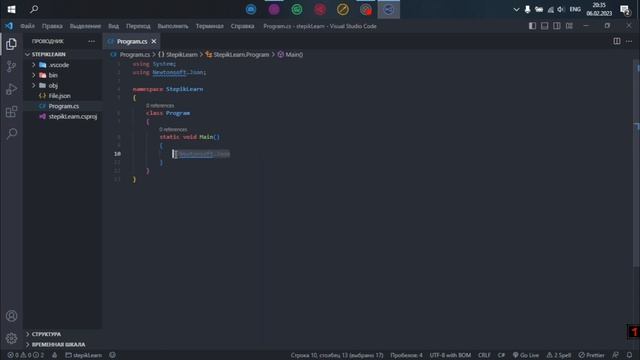Open the Вид menu

coord(113,26)
